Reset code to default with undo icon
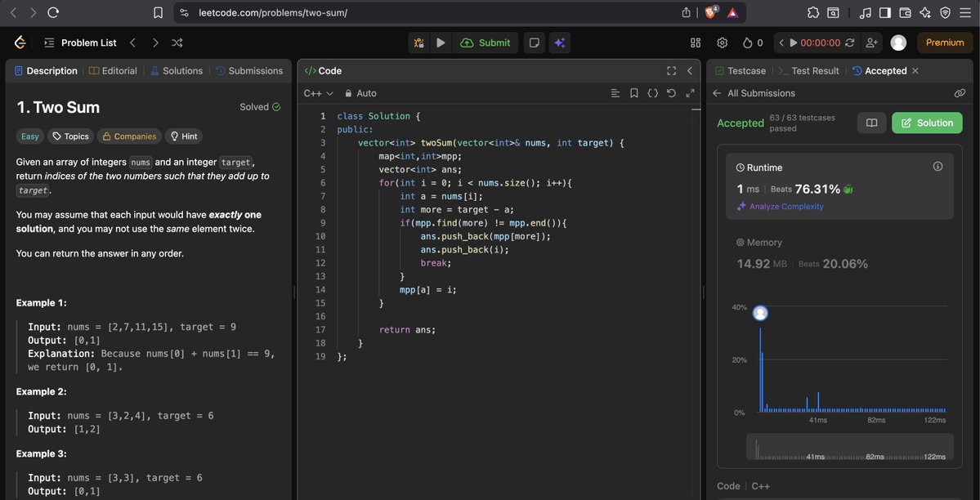Screen dimensions: 980x500 coord(670,93)
